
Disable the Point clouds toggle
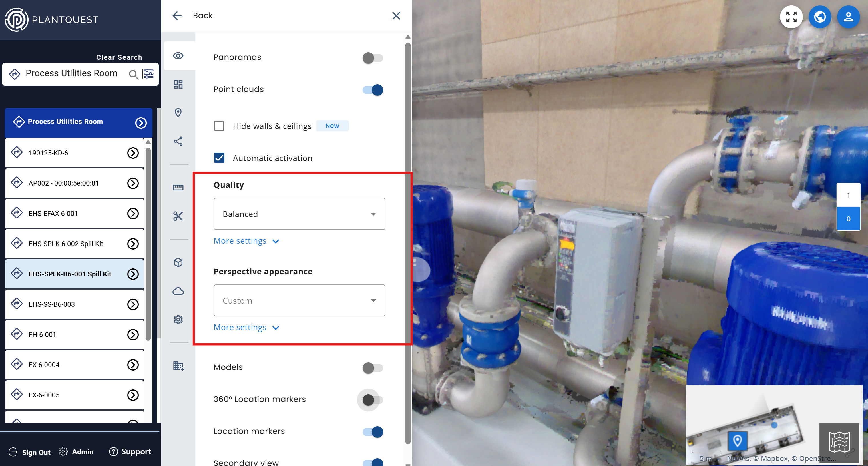pyautogui.click(x=372, y=90)
